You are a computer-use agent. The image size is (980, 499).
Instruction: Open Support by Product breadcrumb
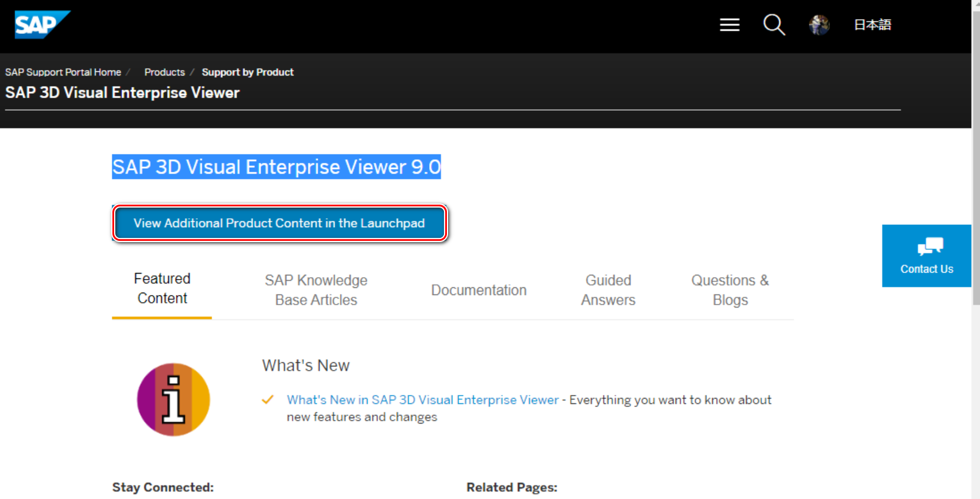click(x=248, y=72)
